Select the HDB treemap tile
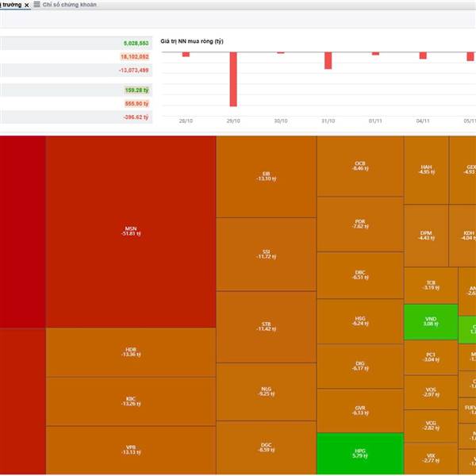The width and height of the screenshot is (476, 476). point(131,352)
